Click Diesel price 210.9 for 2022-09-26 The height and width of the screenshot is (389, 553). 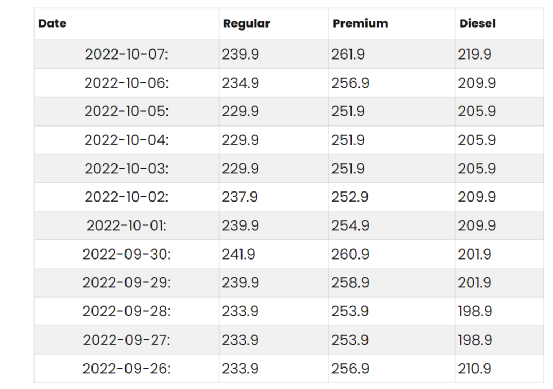click(474, 369)
